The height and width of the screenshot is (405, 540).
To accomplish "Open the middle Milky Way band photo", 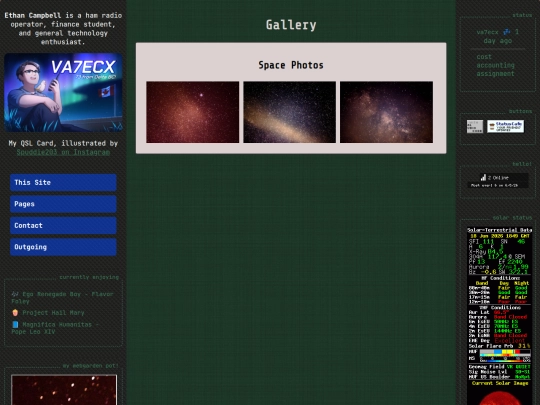I will [290, 112].
